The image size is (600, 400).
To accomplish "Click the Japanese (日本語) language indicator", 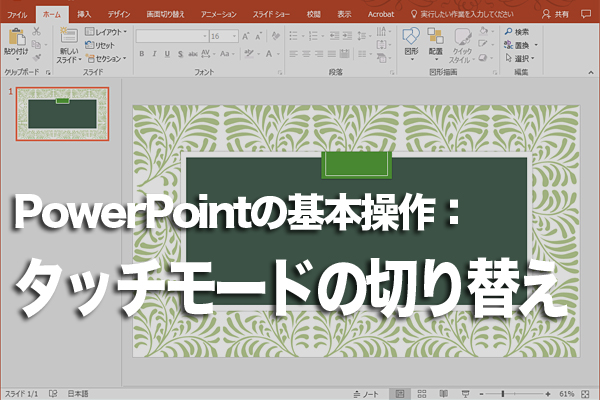I will [78, 394].
